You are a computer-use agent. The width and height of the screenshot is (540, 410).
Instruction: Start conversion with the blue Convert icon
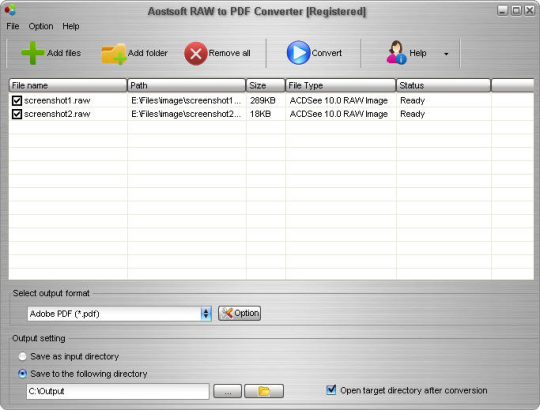[x=298, y=53]
